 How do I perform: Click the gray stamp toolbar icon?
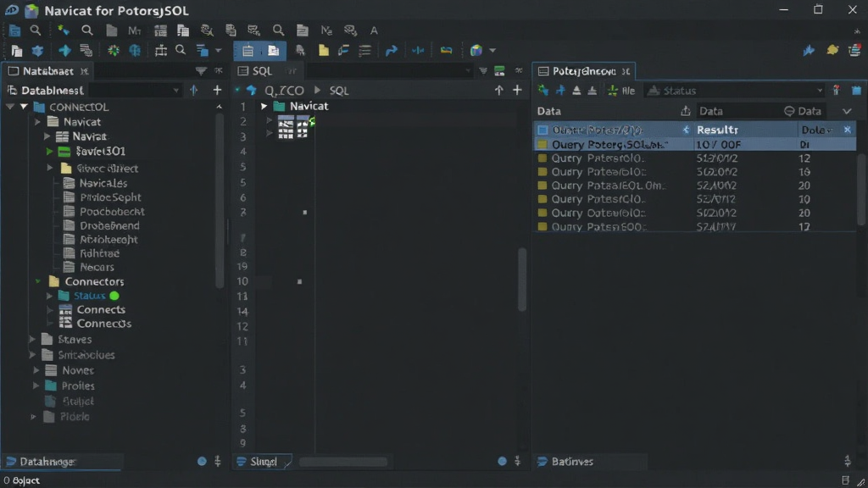[300, 51]
